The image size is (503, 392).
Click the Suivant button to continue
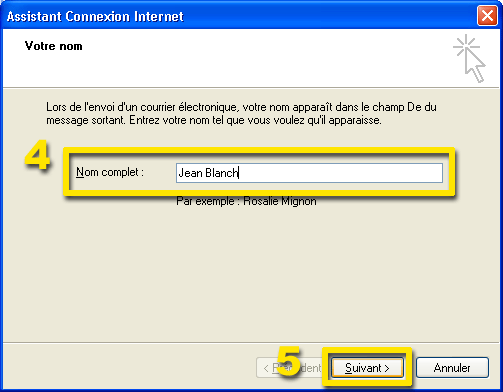(367, 368)
